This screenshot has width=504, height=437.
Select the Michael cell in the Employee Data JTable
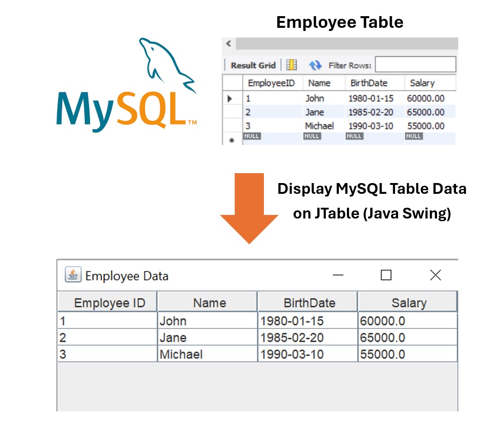tap(208, 354)
